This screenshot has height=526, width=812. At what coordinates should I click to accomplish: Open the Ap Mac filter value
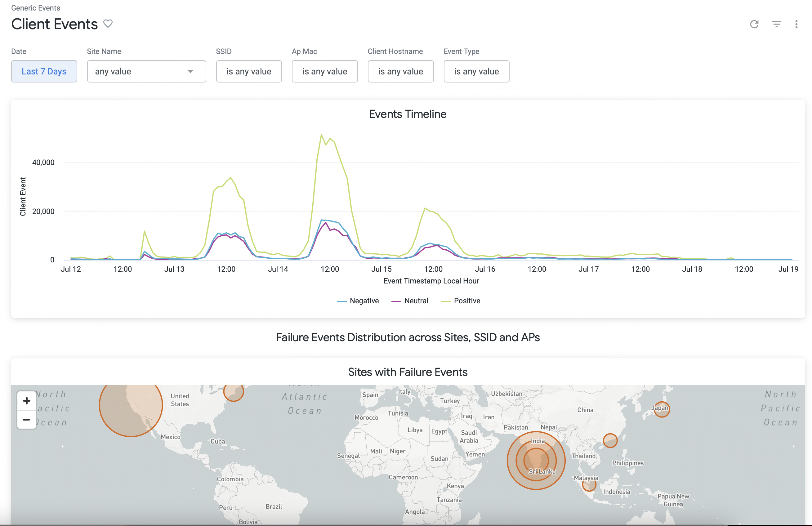(324, 71)
